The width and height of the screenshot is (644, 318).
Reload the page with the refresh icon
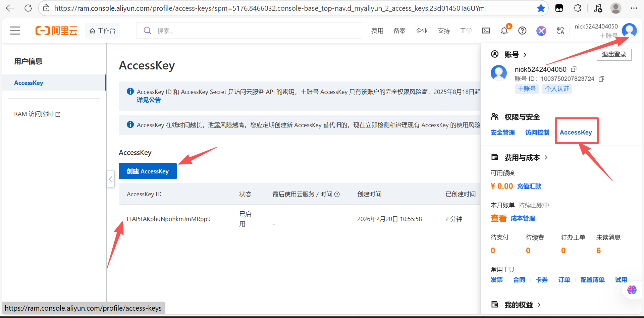[28, 8]
